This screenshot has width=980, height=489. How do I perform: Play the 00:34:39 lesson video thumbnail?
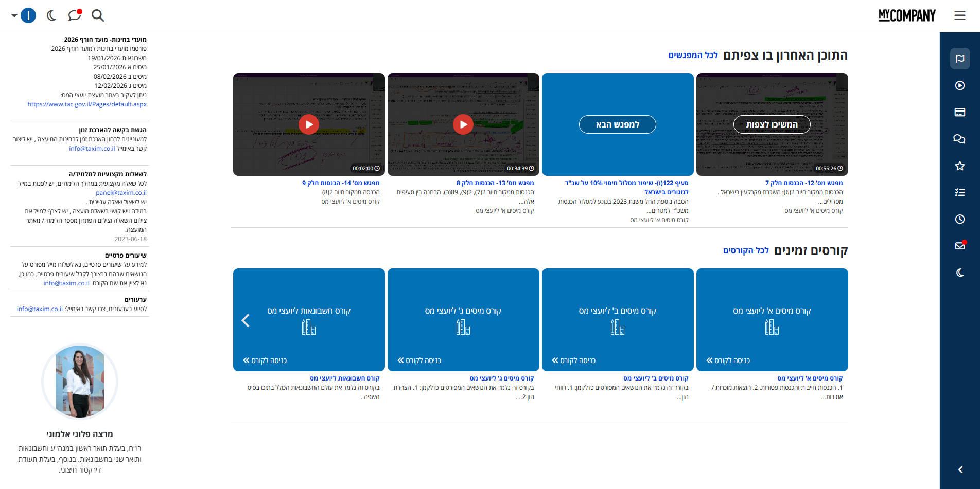463,124
